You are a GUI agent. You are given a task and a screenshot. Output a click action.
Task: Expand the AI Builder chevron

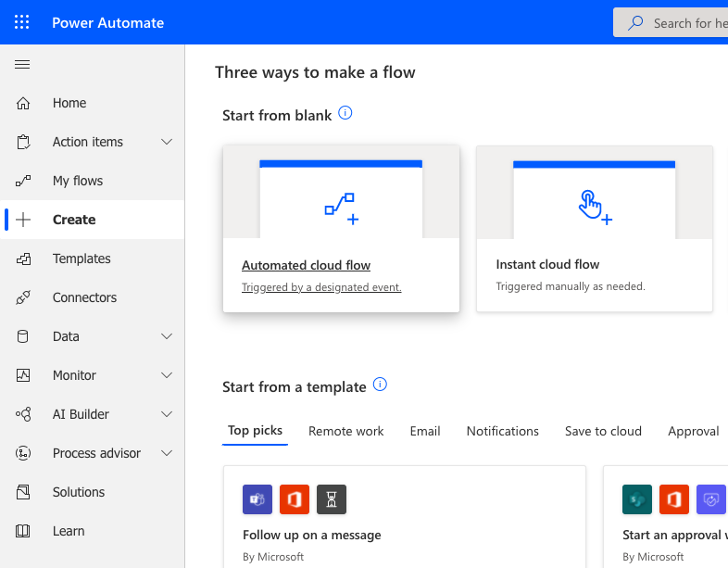tap(167, 414)
